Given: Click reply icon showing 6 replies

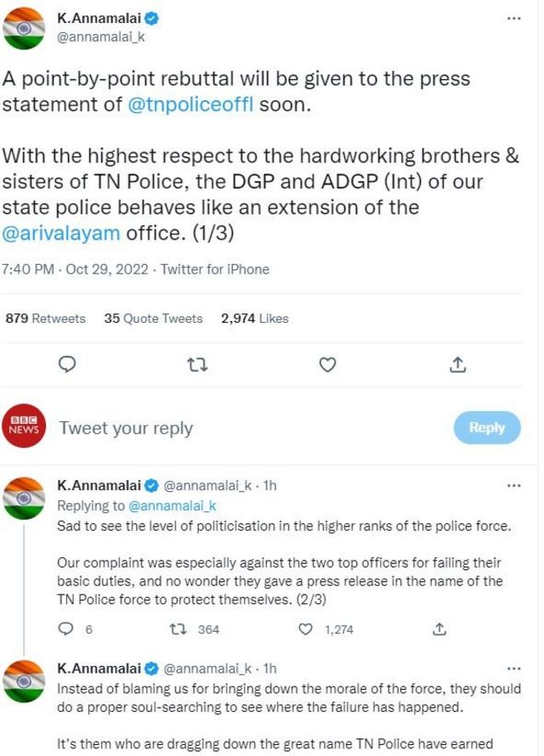Looking at the screenshot, I should tap(67, 629).
